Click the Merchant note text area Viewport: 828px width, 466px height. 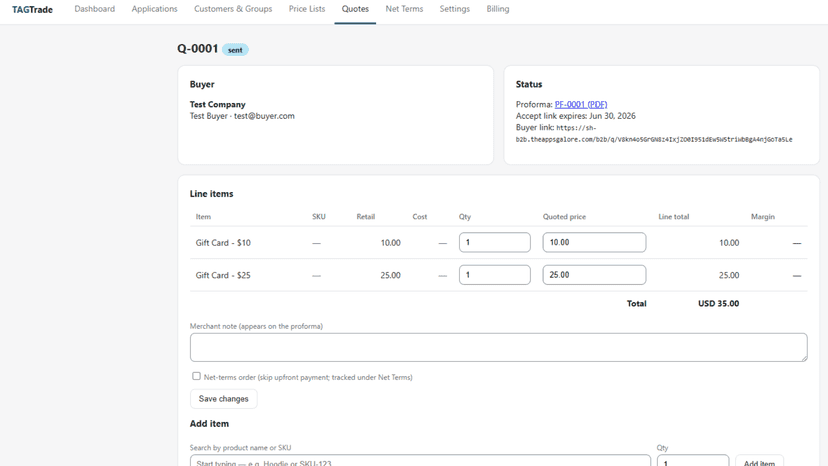pos(498,347)
